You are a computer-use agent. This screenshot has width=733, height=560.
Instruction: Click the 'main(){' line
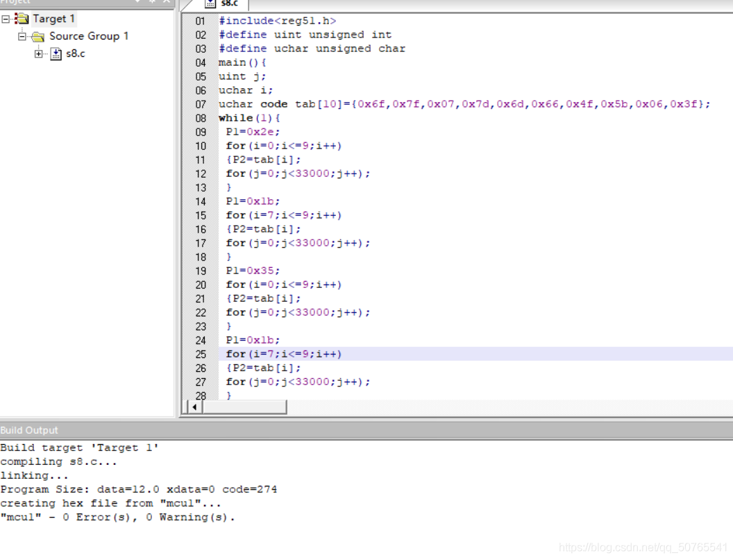[x=242, y=62]
